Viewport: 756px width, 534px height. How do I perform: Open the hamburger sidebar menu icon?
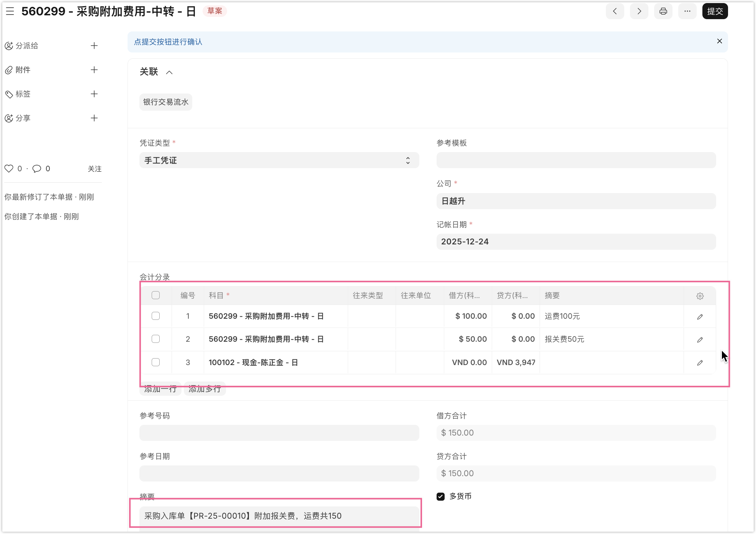click(10, 11)
